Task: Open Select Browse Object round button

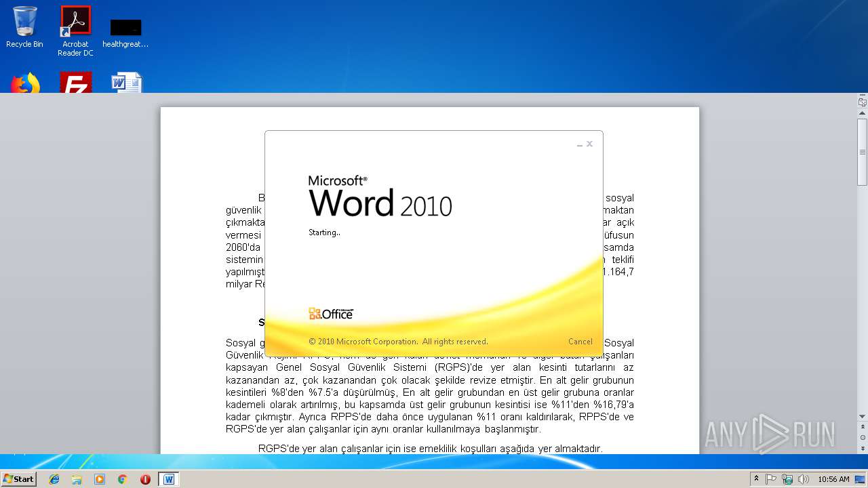Action: [x=862, y=438]
